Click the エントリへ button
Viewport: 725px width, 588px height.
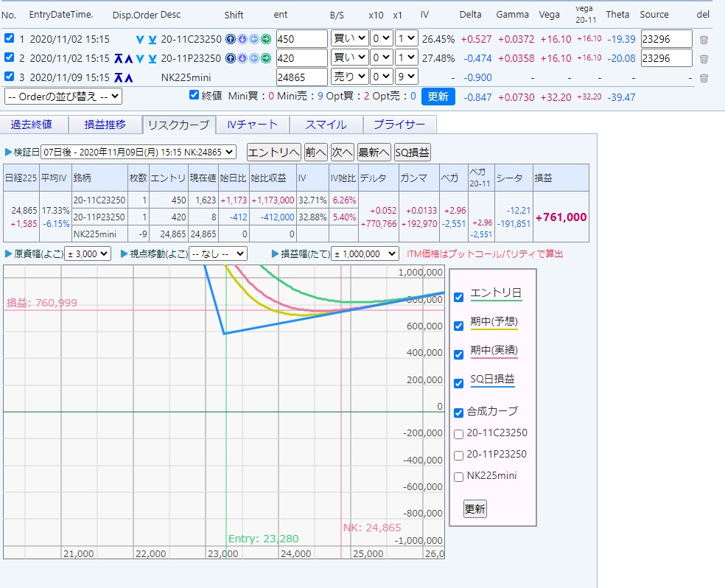(x=274, y=152)
